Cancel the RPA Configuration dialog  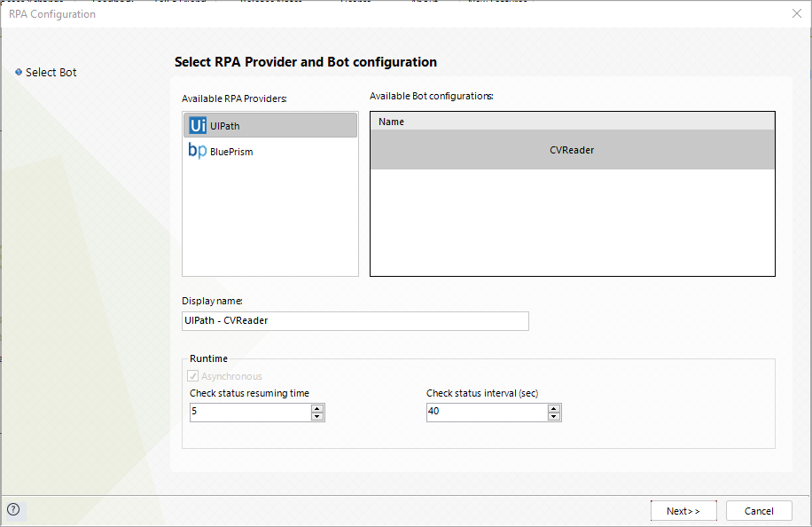coord(759,511)
